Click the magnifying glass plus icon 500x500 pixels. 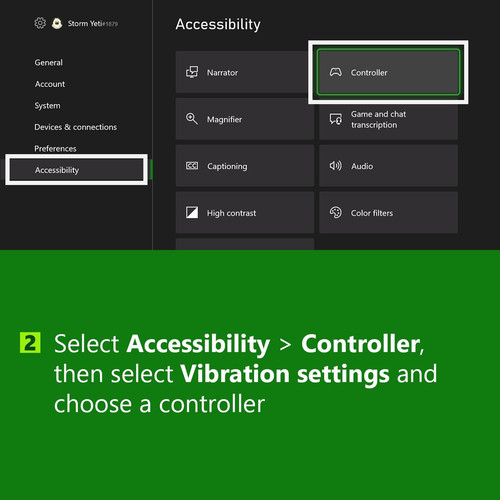[x=192, y=119]
